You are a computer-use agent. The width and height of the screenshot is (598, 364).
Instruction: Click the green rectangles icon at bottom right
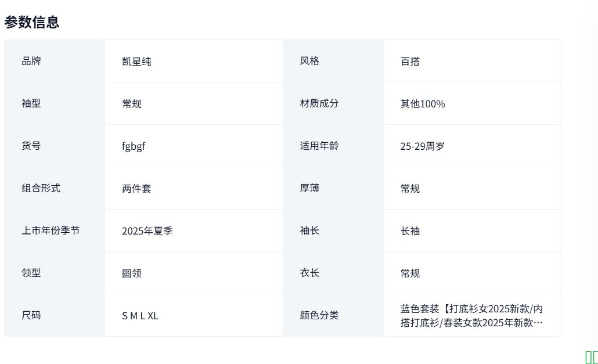click(591, 357)
